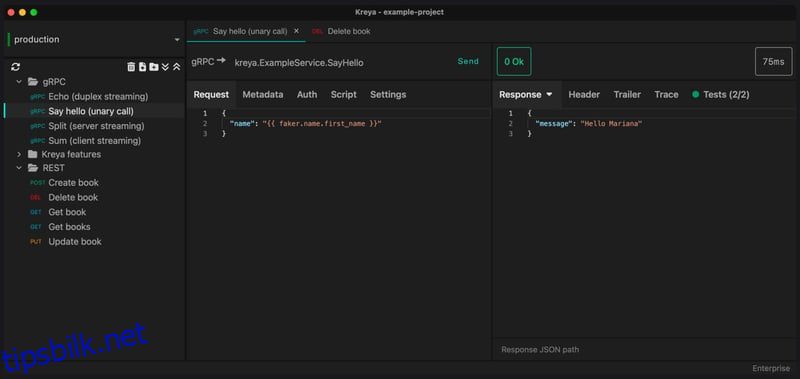Select Create book in the REST tree

(x=73, y=183)
